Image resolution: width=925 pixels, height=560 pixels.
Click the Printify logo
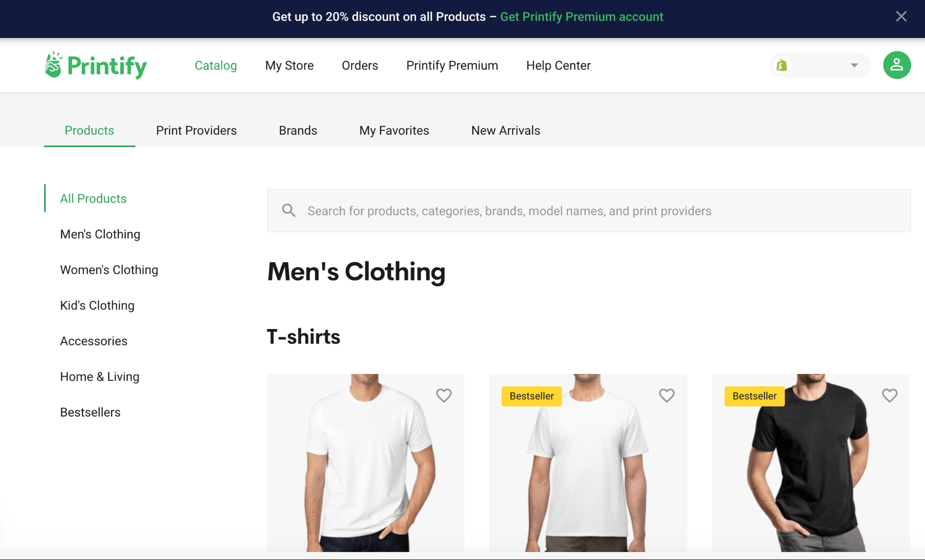click(x=95, y=65)
